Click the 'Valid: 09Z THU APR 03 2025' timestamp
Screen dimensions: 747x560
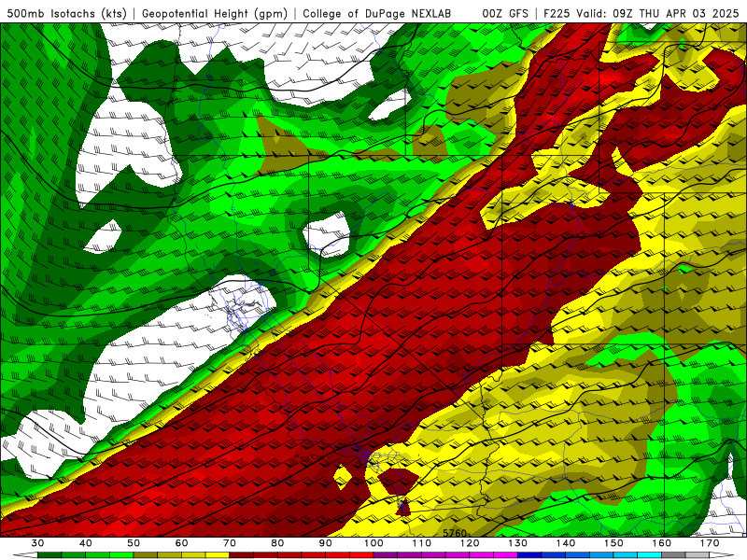657,13
